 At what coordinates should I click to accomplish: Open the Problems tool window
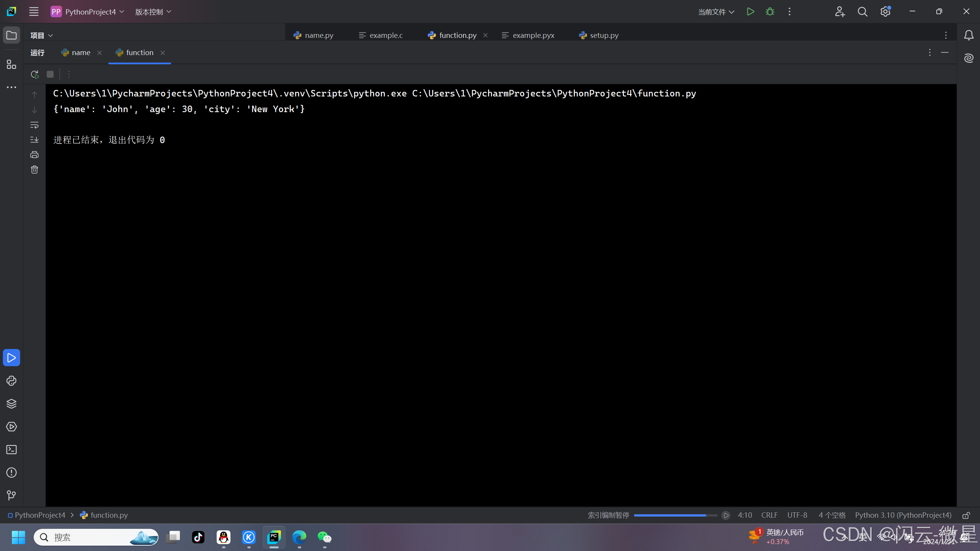pyautogui.click(x=11, y=473)
